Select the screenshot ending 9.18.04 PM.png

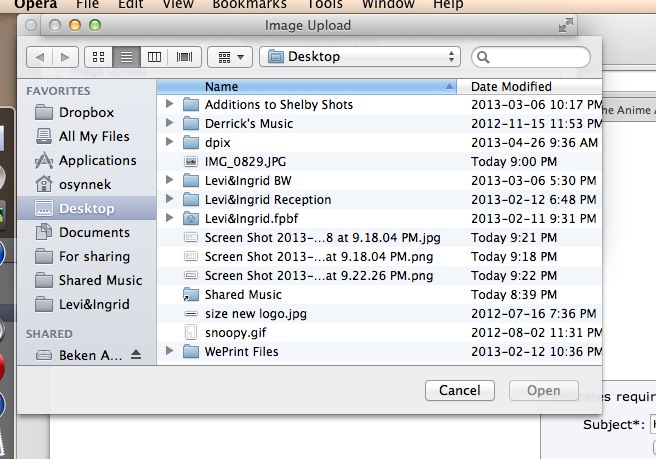point(379,256)
